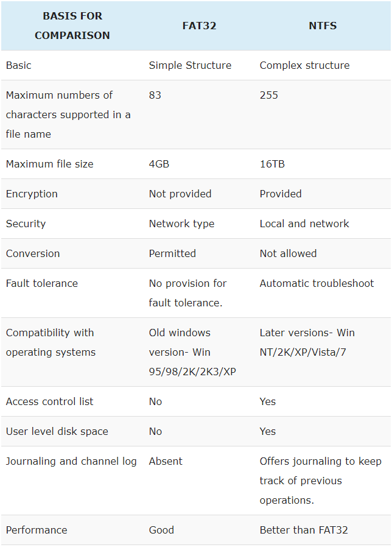Select the 'Local and network' cell
Screen dimensions: 392x550
[x=304, y=224]
